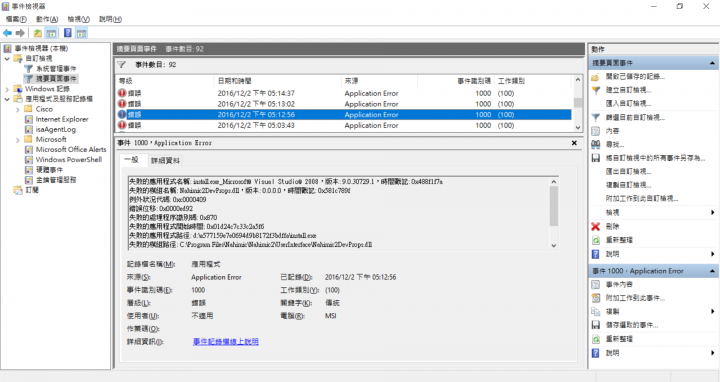Click the save icon for 將自訂檢視中的所有事件另存為

(596, 158)
